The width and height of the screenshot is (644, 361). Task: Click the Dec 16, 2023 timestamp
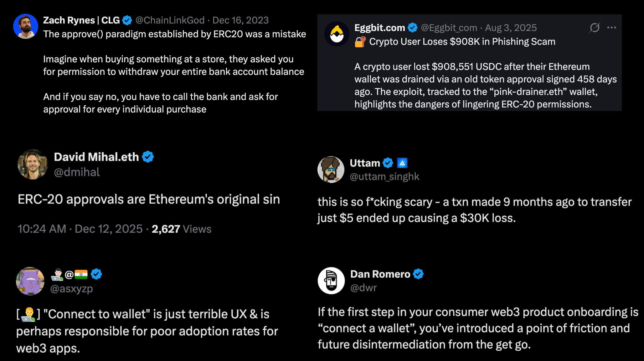click(241, 20)
